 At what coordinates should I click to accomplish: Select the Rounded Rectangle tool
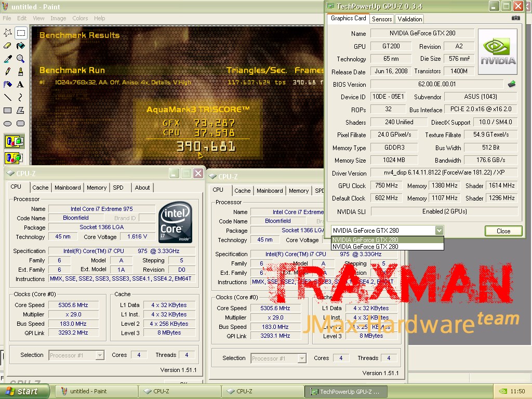[21, 124]
